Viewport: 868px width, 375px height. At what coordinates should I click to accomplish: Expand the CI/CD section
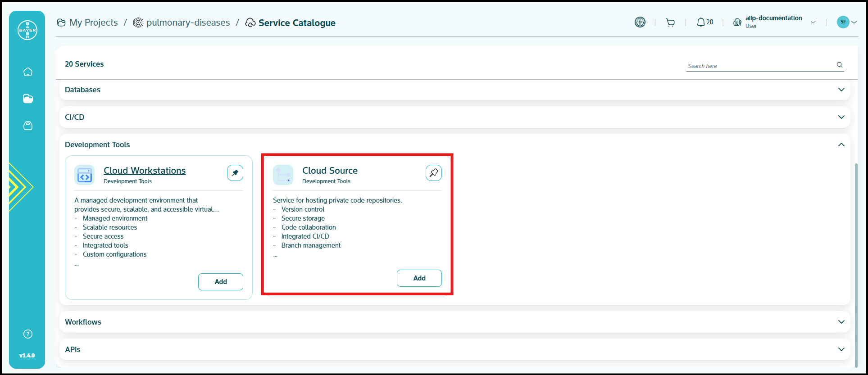(841, 117)
